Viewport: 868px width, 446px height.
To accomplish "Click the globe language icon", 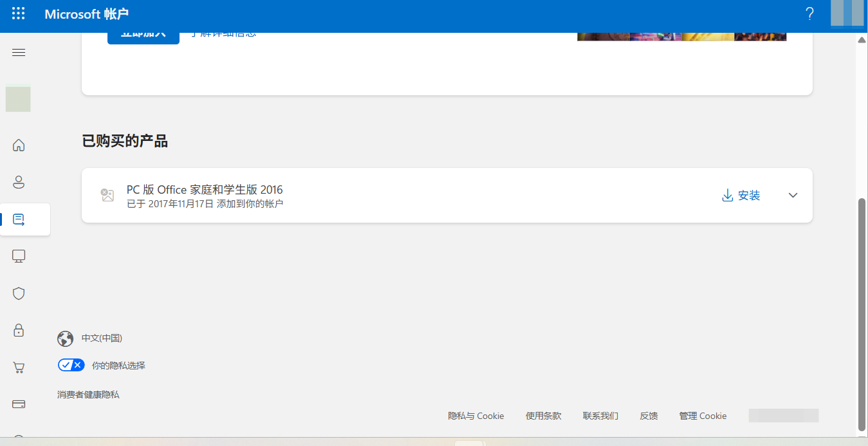I will pos(65,339).
